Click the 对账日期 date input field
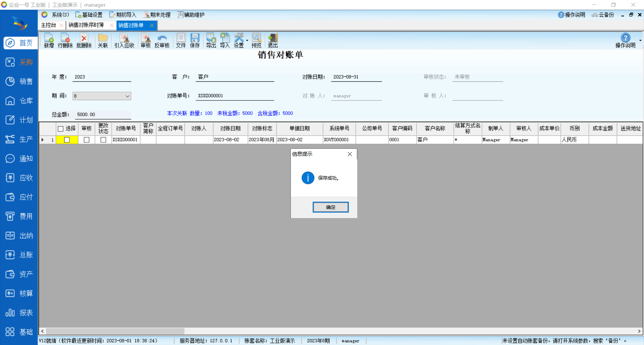644x345 pixels. coord(356,77)
